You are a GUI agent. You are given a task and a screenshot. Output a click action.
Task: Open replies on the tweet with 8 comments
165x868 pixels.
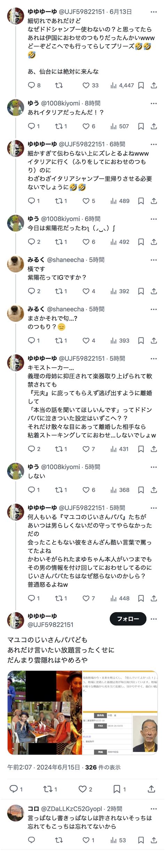pyautogui.click(x=34, y=85)
